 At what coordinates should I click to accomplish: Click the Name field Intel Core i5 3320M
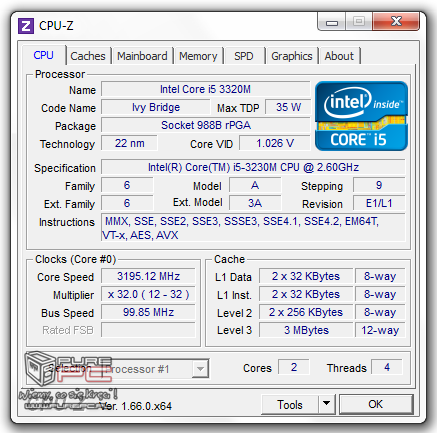pos(206,89)
